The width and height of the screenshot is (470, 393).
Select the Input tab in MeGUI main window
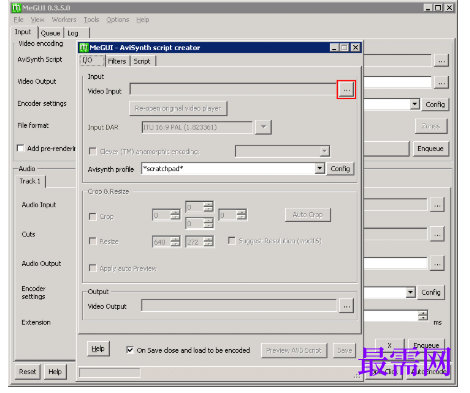point(23,32)
